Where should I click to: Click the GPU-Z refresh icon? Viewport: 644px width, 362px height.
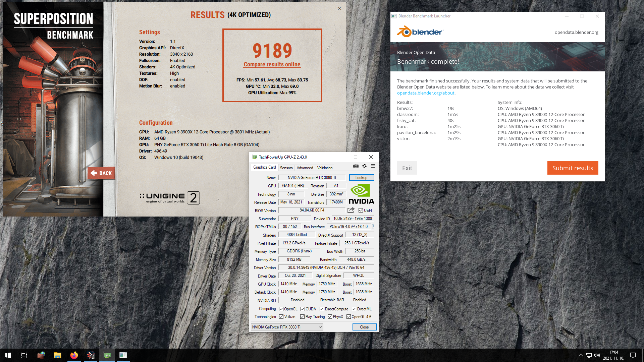pyautogui.click(x=364, y=166)
